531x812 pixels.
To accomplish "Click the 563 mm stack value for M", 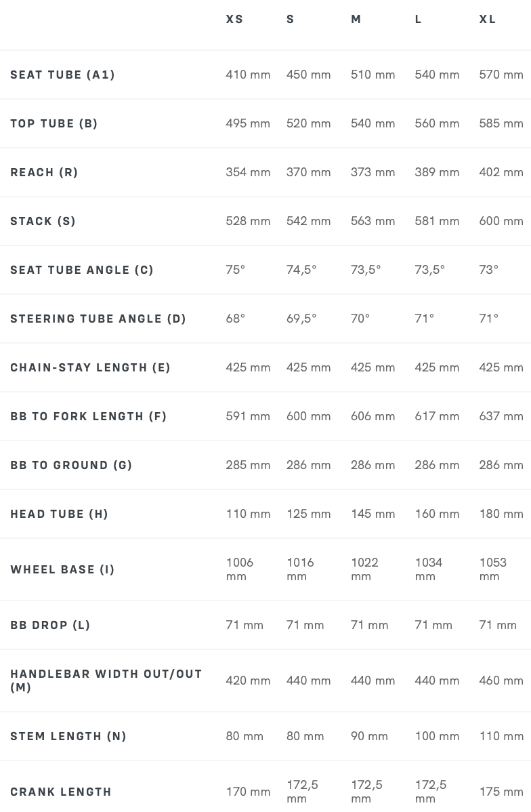I will coord(373,221).
